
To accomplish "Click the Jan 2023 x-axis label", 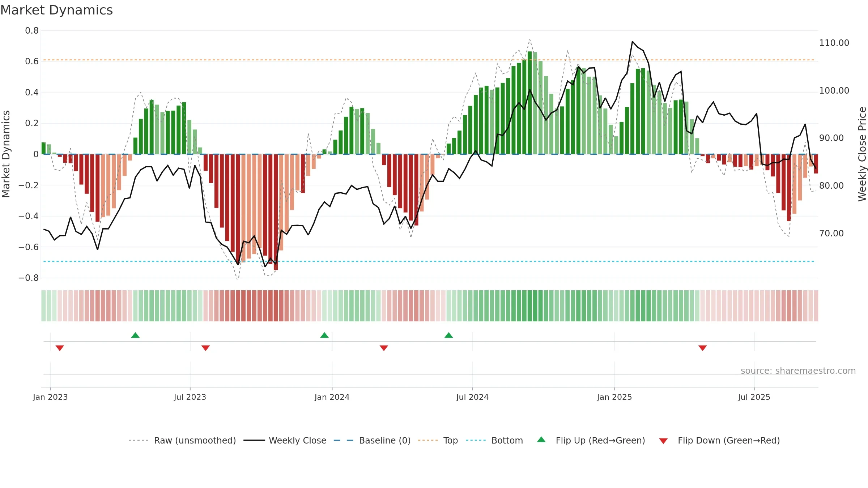I will click(x=50, y=397).
